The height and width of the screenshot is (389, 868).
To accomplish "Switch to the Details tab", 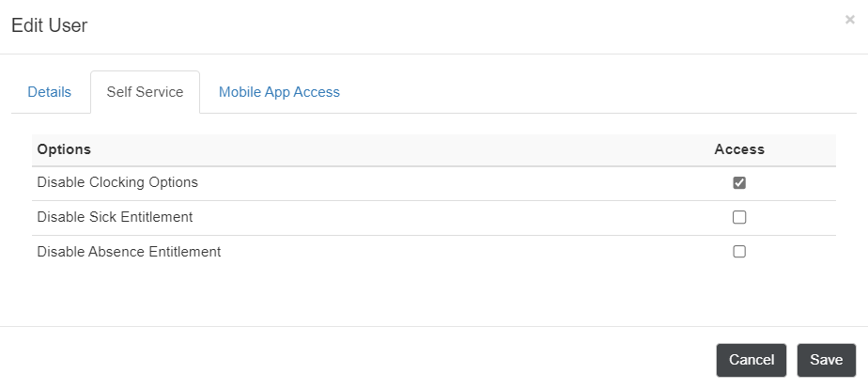I will tap(49, 92).
